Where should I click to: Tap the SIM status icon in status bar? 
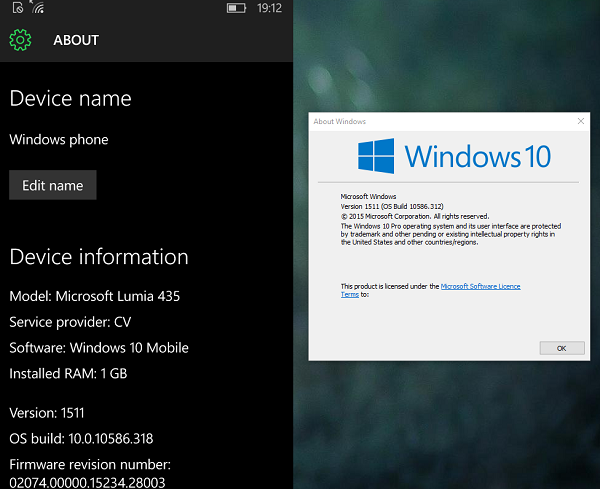coord(18,7)
